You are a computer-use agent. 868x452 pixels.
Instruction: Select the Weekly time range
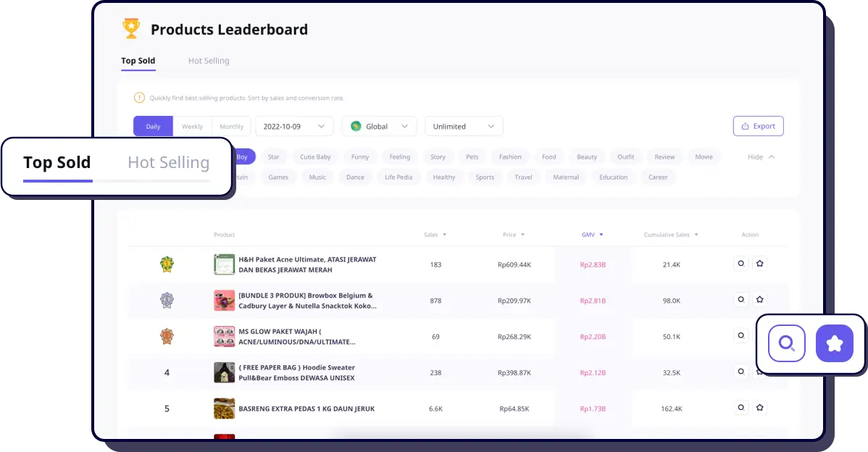pos(192,126)
